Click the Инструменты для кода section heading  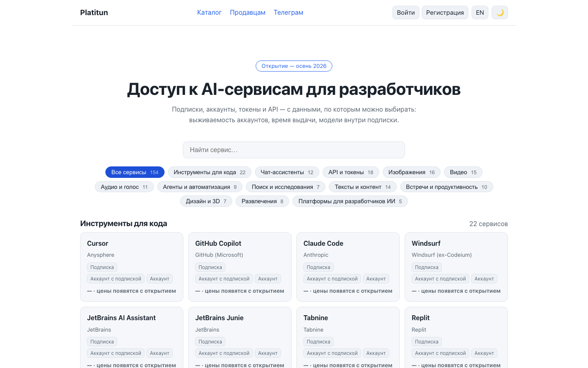pos(124,224)
